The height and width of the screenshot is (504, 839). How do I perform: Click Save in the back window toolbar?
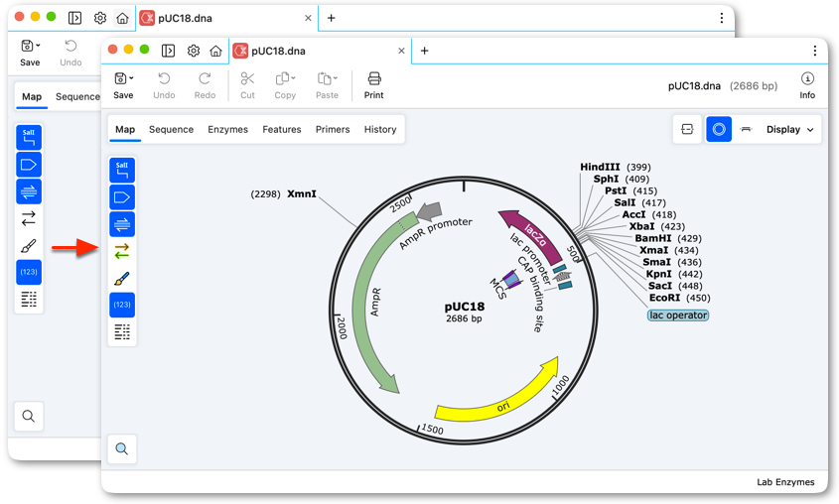(30, 53)
